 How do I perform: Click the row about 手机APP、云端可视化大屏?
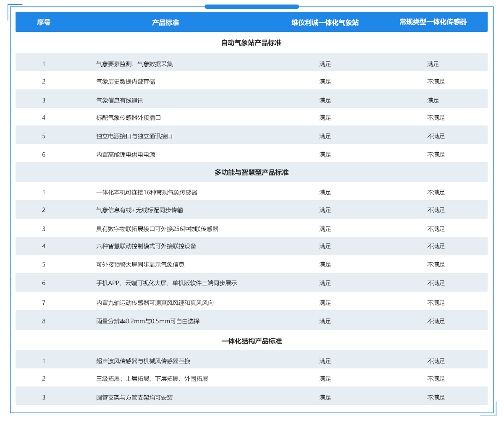coord(251,283)
